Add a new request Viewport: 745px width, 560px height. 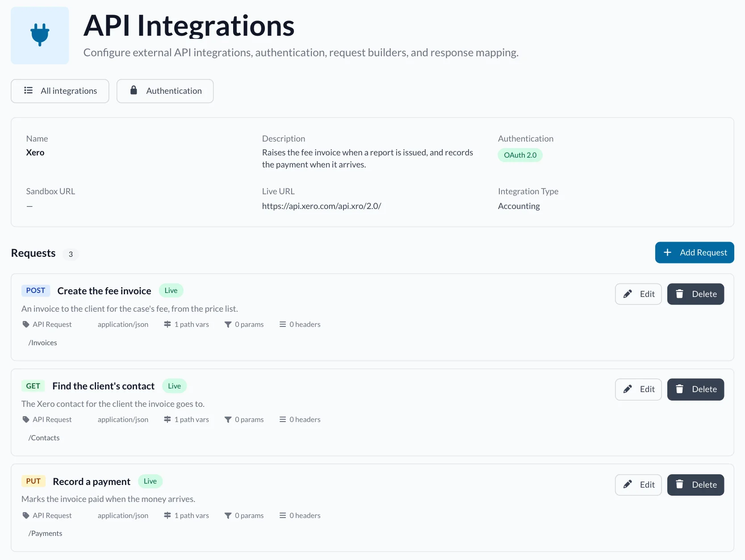[695, 252]
